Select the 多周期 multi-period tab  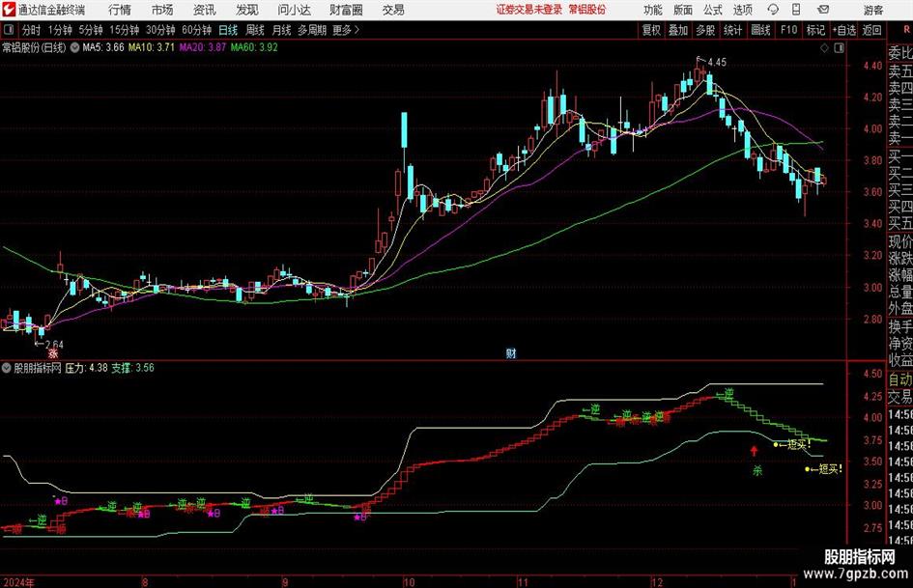pyautogui.click(x=312, y=30)
